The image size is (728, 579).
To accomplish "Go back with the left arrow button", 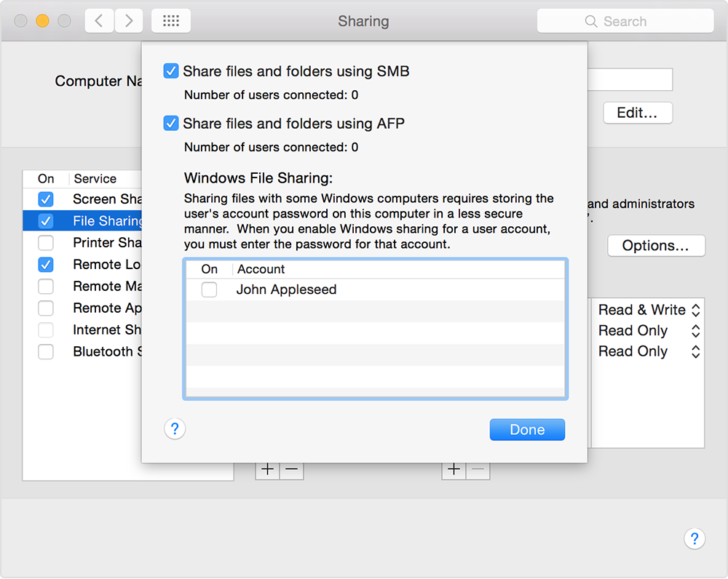I will tap(99, 21).
